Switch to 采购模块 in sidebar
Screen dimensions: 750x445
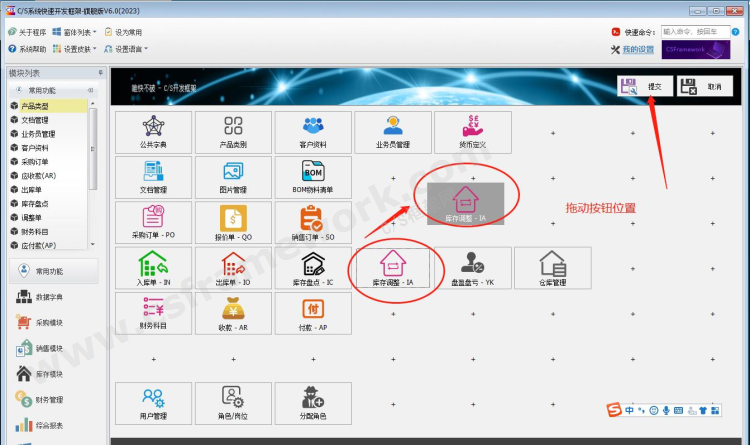coord(49,322)
